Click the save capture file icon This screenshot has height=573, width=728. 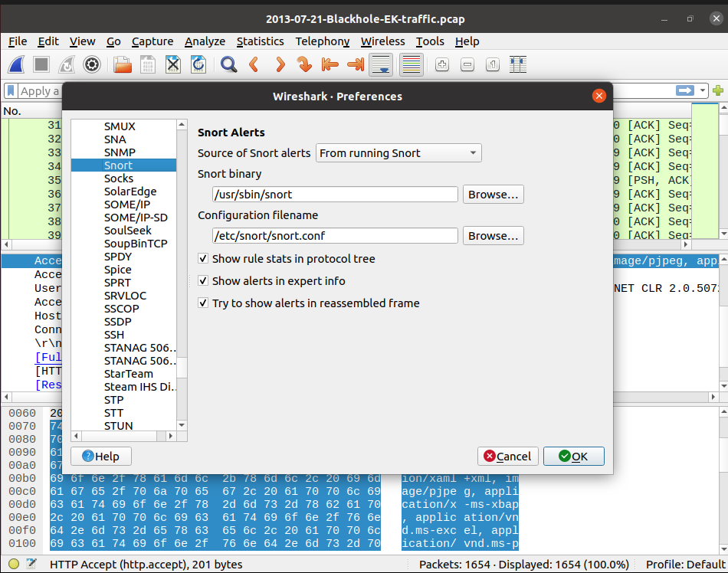coord(148,64)
